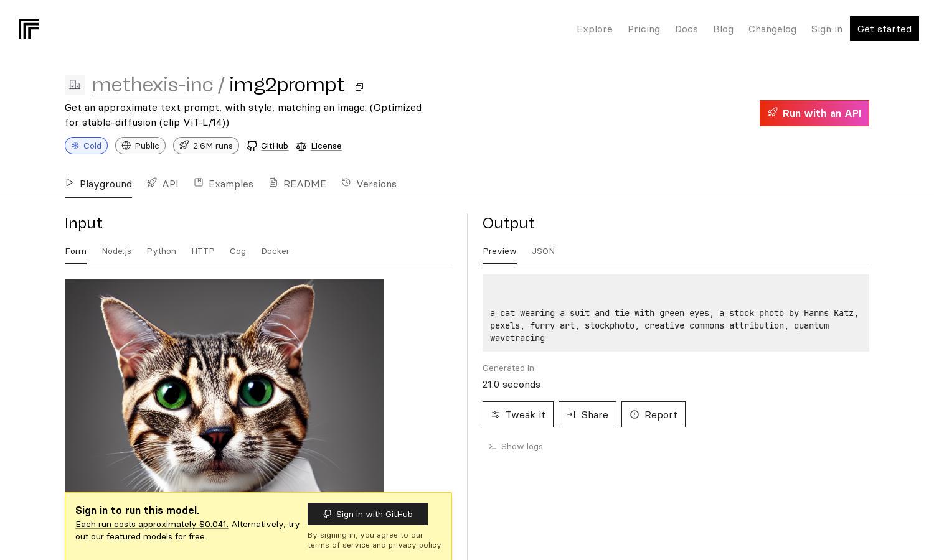Open the featured models link
Screen dimensions: 934x560
tap(139, 536)
